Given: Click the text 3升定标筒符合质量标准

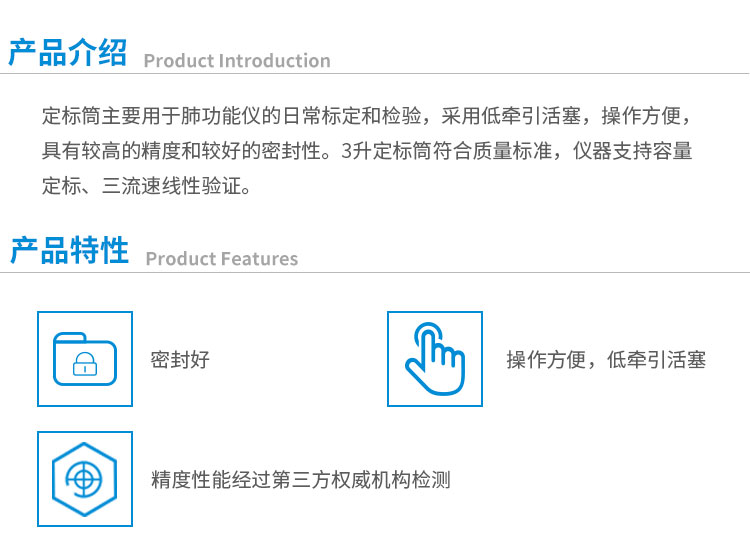Looking at the screenshot, I should click(446, 151).
